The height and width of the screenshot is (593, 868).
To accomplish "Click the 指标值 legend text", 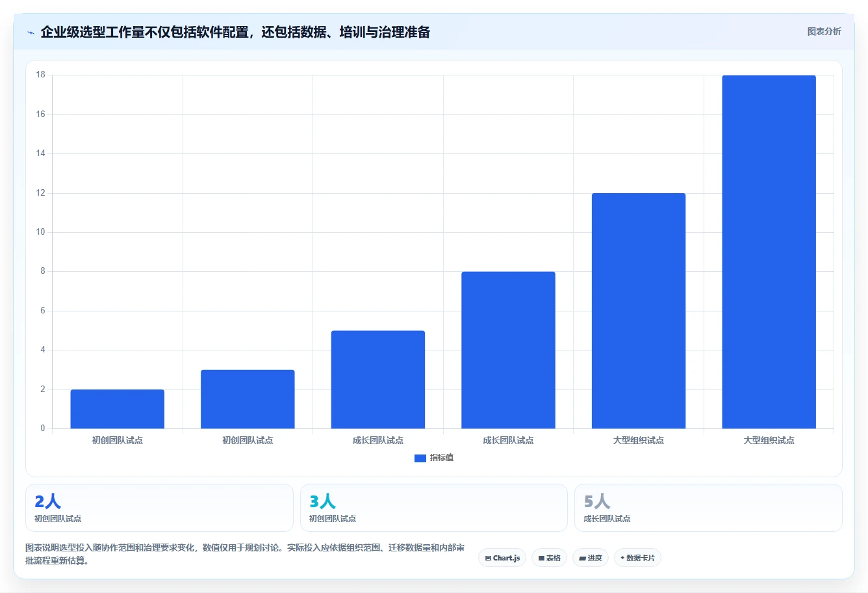I will tap(442, 458).
